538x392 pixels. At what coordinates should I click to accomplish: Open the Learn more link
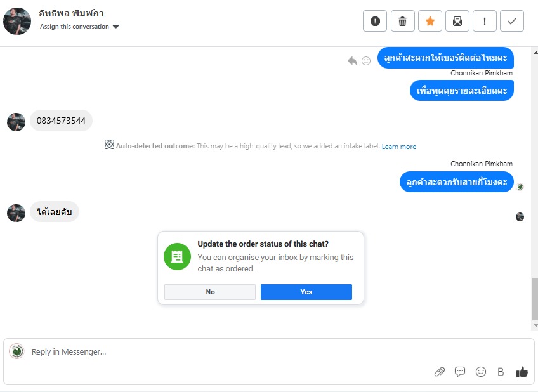(x=399, y=147)
